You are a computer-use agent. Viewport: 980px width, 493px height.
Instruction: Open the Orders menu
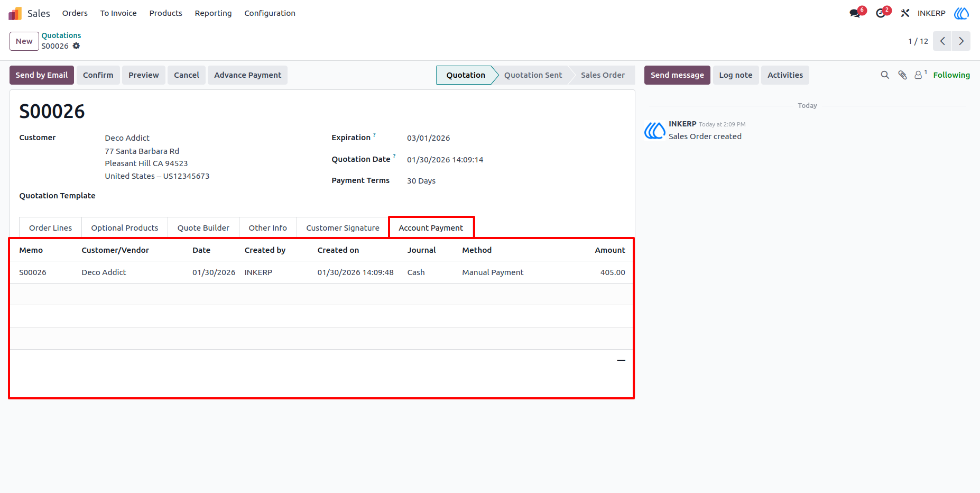click(x=75, y=13)
